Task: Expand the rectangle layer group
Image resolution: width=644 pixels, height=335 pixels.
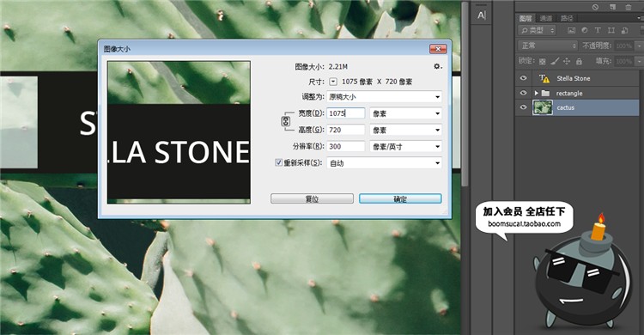Action: click(x=536, y=94)
